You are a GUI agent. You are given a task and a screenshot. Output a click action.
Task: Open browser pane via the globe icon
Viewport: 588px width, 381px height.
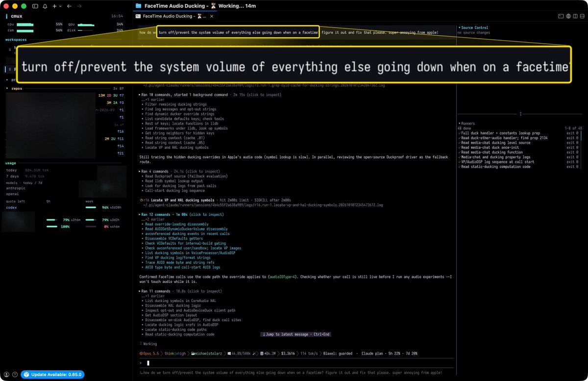coord(568,16)
